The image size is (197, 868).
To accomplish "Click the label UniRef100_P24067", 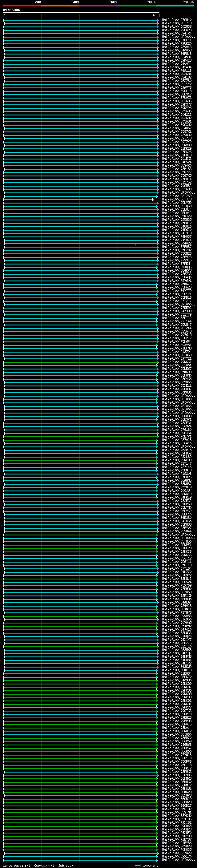I will pos(177,128).
